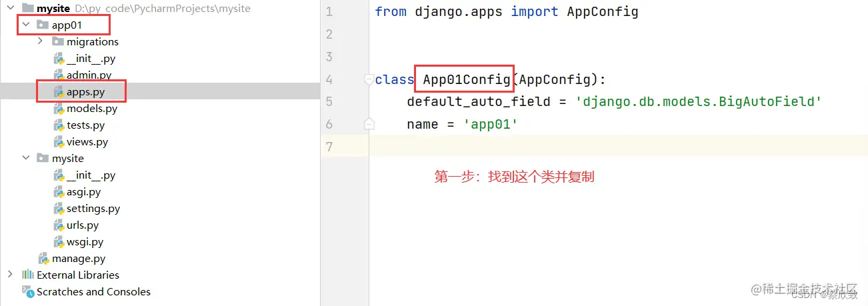Click the app01 folder icon

[43, 25]
